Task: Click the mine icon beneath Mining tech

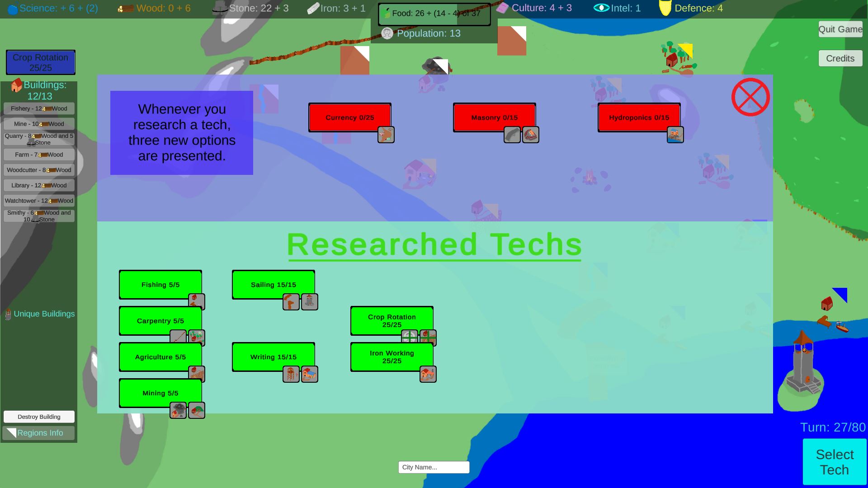Action: click(x=178, y=410)
